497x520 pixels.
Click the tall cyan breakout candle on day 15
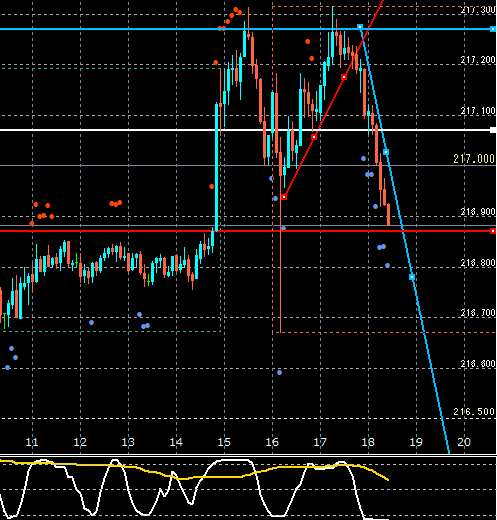point(217,167)
